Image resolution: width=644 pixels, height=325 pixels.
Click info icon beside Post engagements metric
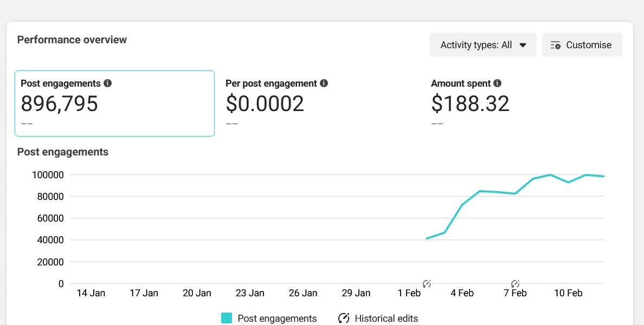pyautogui.click(x=107, y=83)
